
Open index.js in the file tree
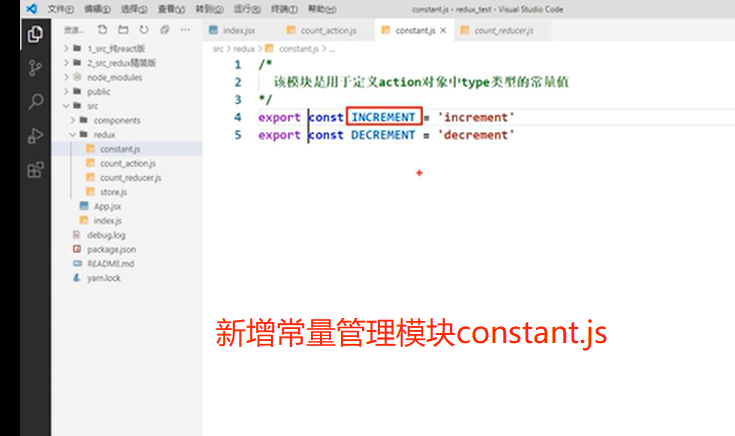point(127,220)
